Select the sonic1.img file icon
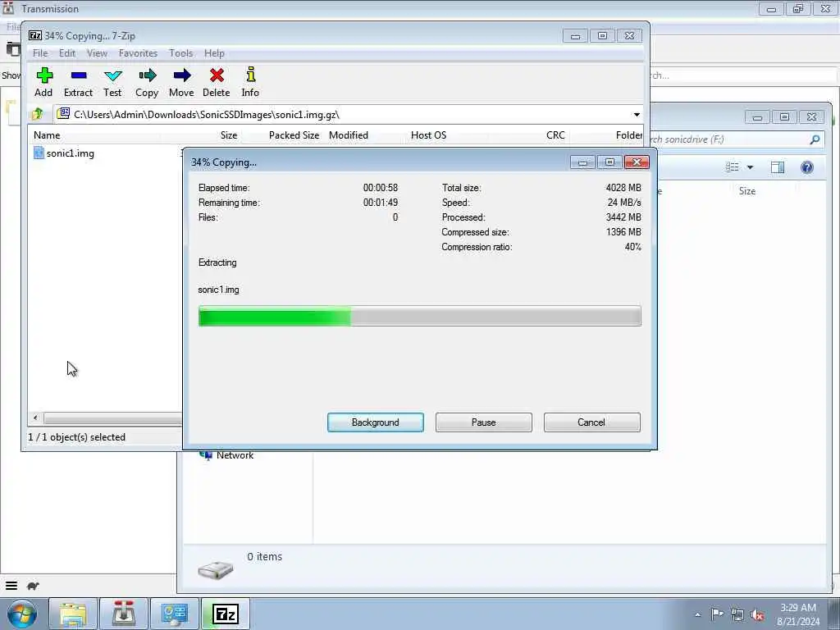Image resolution: width=840 pixels, height=630 pixels. (39, 153)
